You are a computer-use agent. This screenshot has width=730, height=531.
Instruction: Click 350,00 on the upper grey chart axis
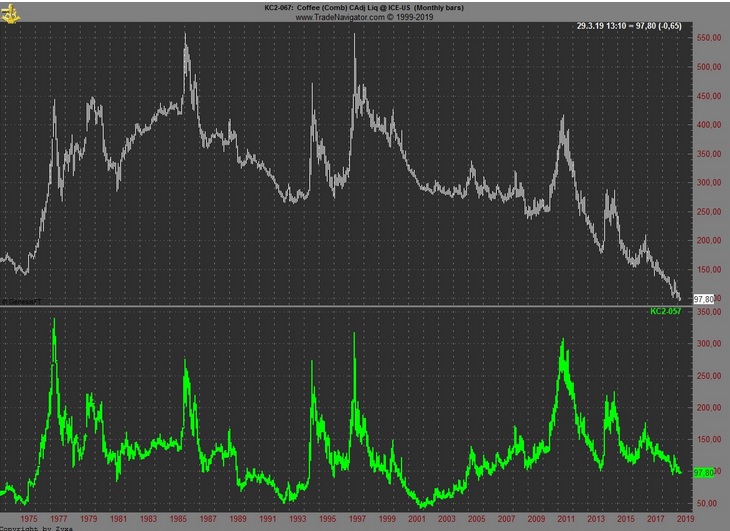[709, 154]
